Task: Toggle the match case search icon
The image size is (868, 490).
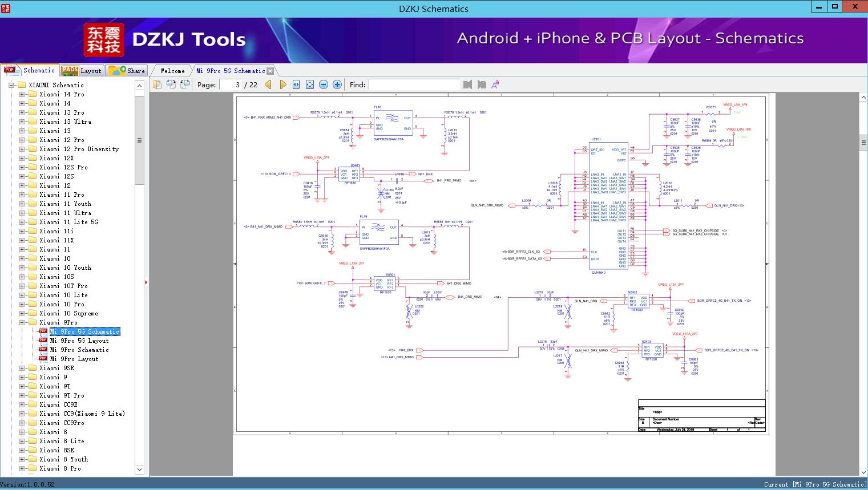Action: pos(495,84)
